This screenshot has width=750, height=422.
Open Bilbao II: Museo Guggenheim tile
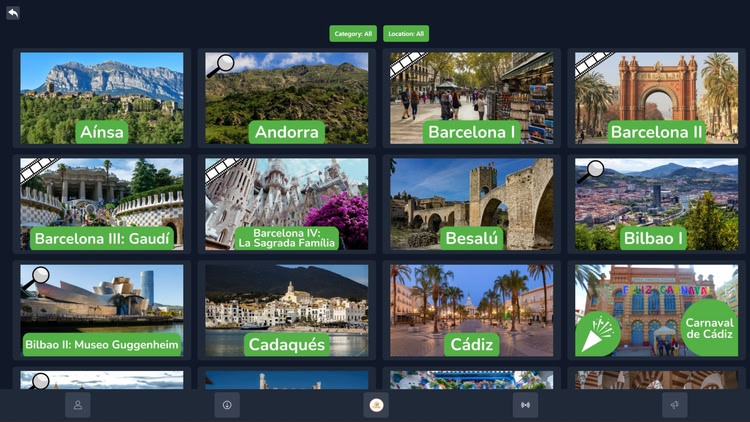point(102,310)
